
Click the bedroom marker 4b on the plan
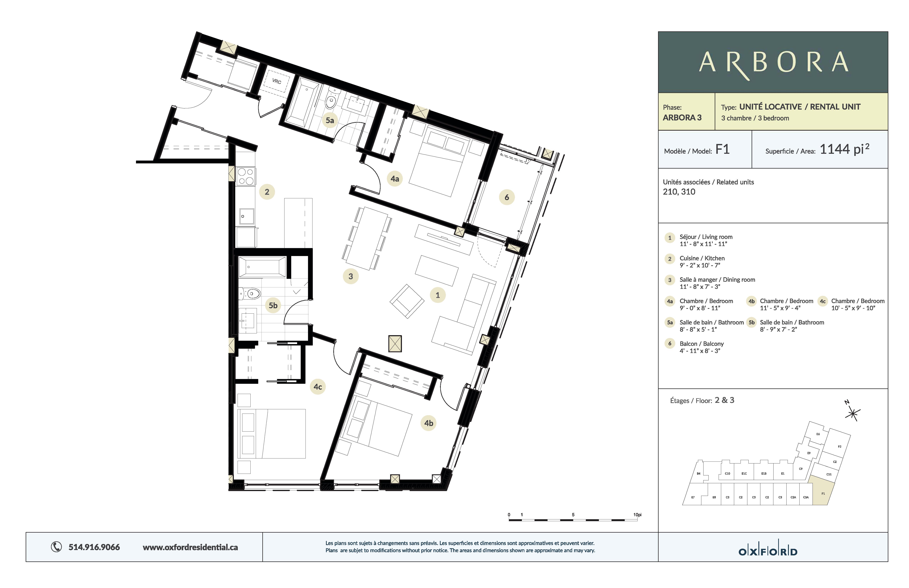point(428,423)
